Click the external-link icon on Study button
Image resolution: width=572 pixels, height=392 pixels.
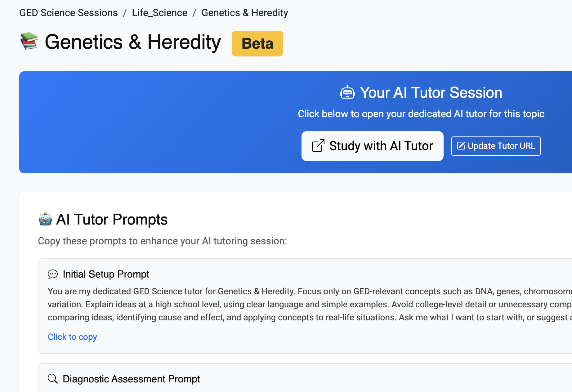318,146
